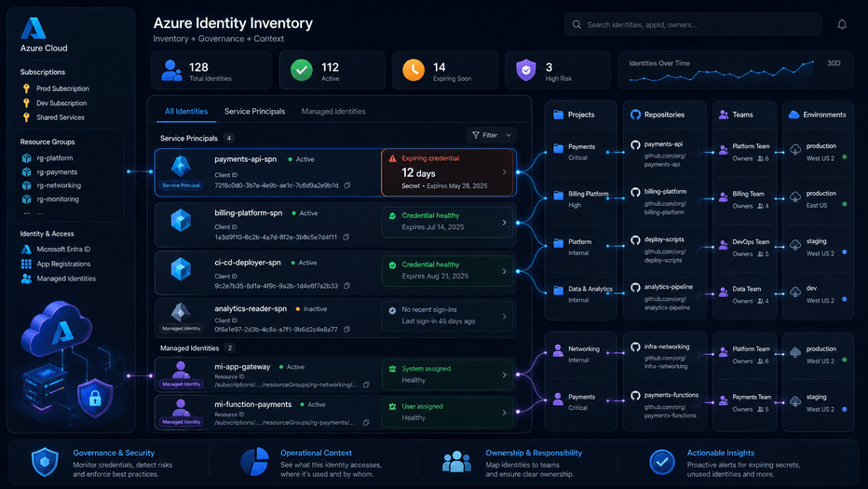This screenshot has width=868, height=489.
Task: Expand mi-app-gateway system assigned chevron
Action: coord(504,375)
